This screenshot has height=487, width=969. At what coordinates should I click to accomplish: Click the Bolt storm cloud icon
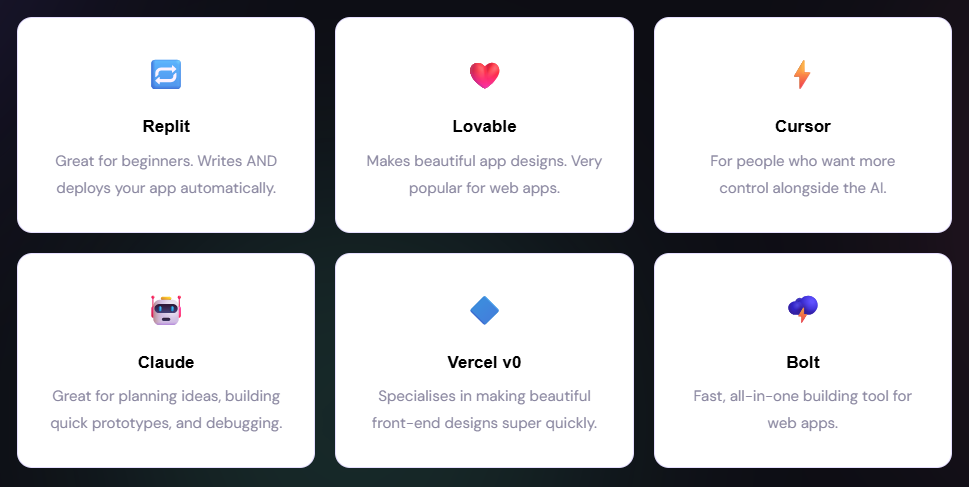[x=802, y=310]
